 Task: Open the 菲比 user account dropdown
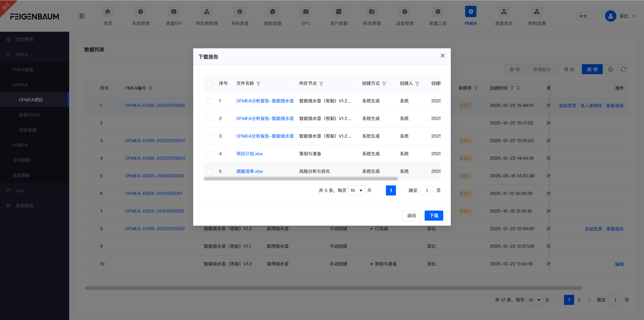point(626,16)
